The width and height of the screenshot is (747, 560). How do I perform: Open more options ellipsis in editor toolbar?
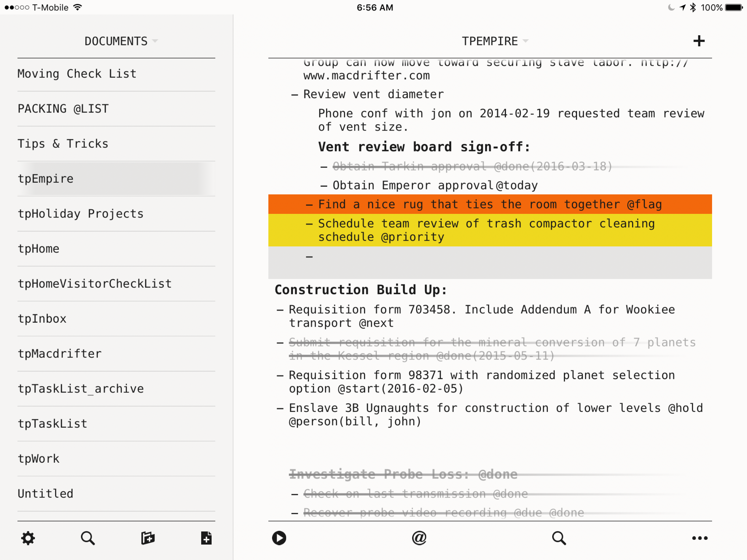(700, 538)
